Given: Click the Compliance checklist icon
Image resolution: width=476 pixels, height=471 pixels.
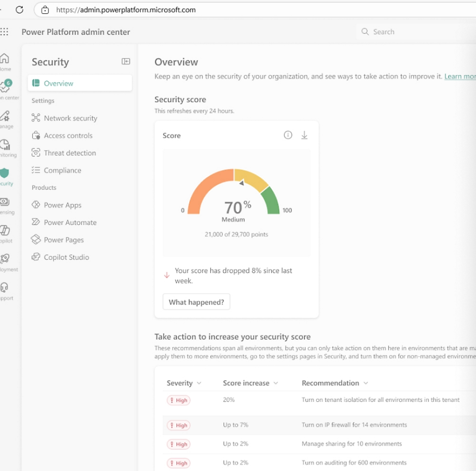Looking at the screenshot, I should coord(36,170).
